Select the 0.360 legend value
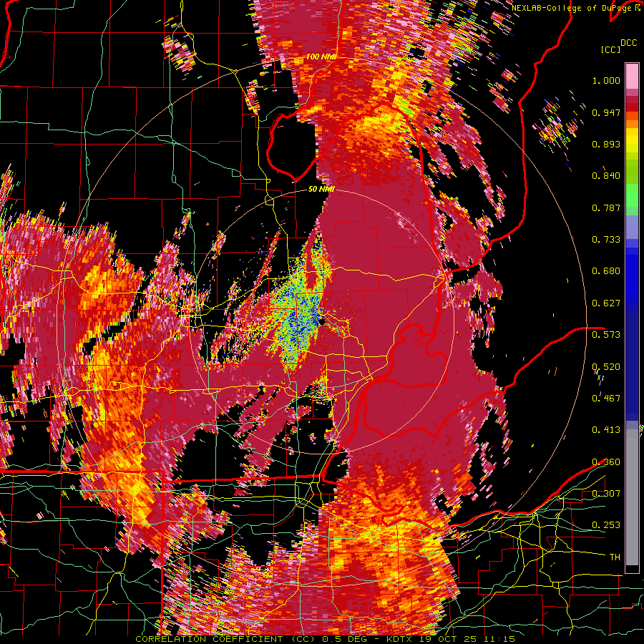 coord(606,462)
